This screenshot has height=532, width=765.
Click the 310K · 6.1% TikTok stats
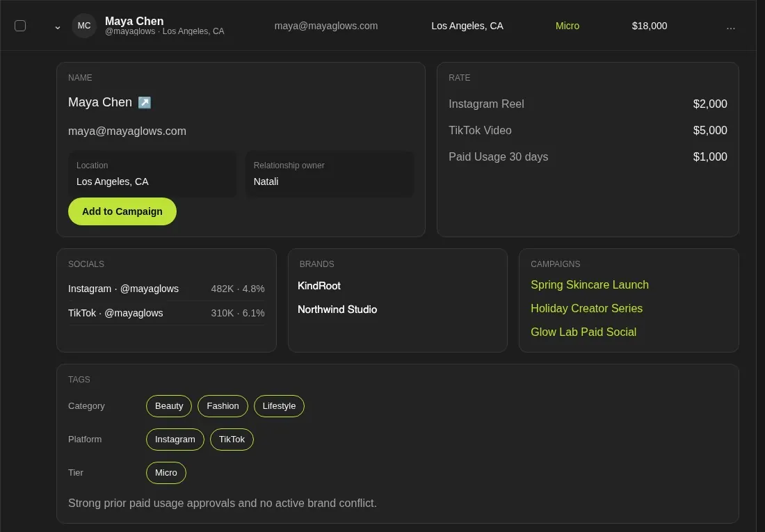click(238, 314)
